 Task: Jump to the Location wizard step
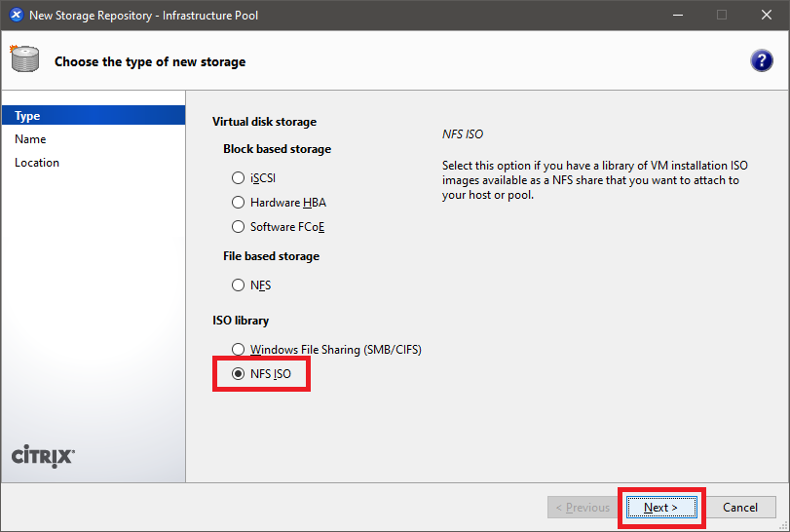coord(37,163)
